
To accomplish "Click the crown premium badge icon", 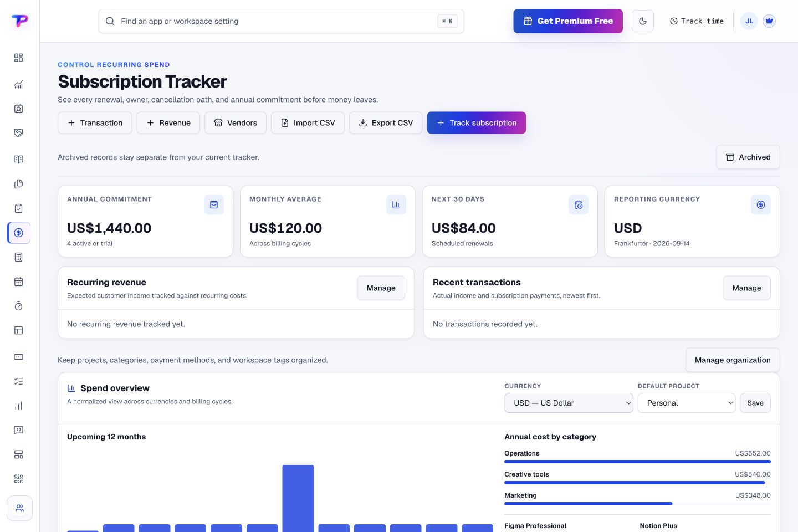I will pyautogui.click(x=769, y=21).
